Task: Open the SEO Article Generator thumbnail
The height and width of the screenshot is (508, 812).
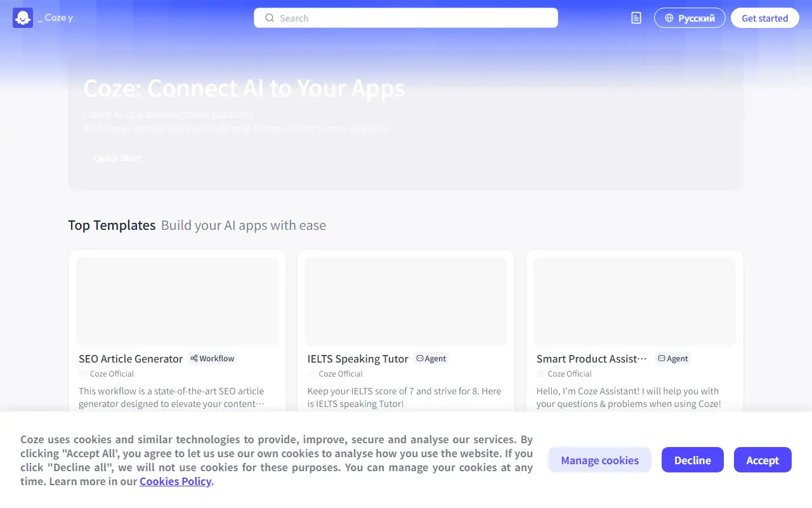Action: pos(177,301)
